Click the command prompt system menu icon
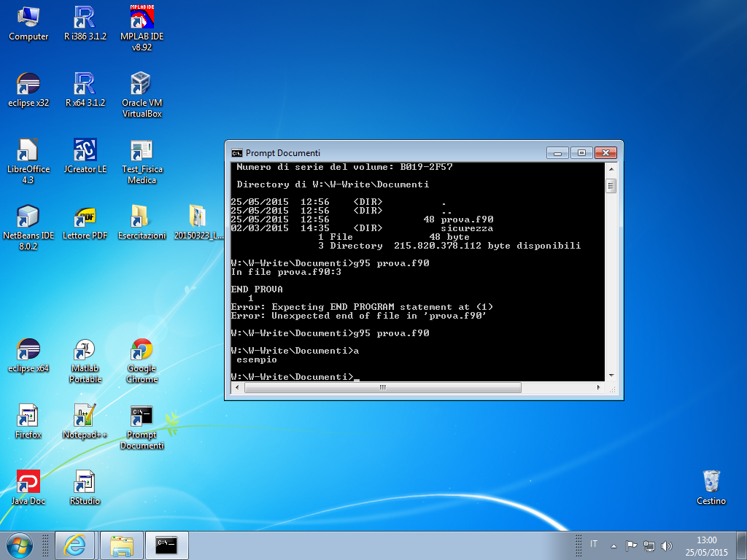 tap(237, 153)
